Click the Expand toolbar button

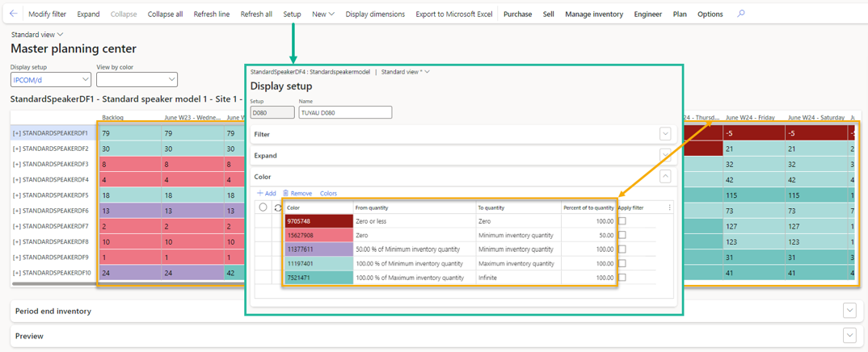click(x=88, y=15)
